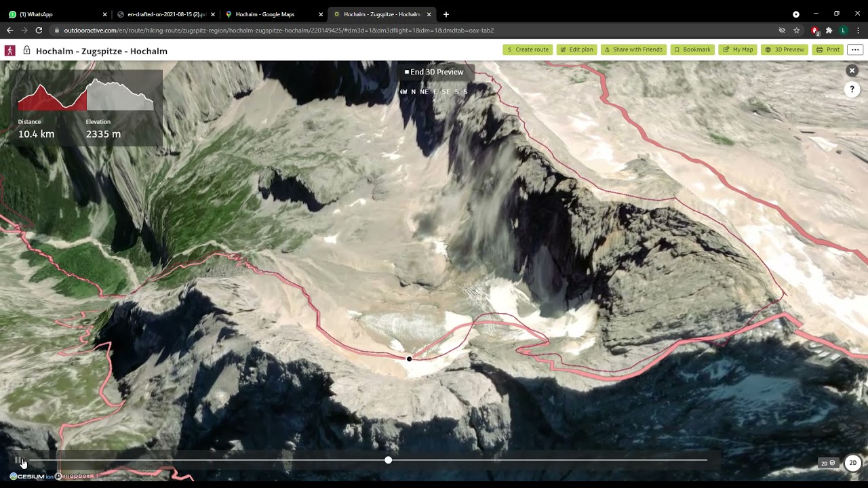Click Share with Friends button
Viewport: 868px width, 488px height.
[633, 49]
